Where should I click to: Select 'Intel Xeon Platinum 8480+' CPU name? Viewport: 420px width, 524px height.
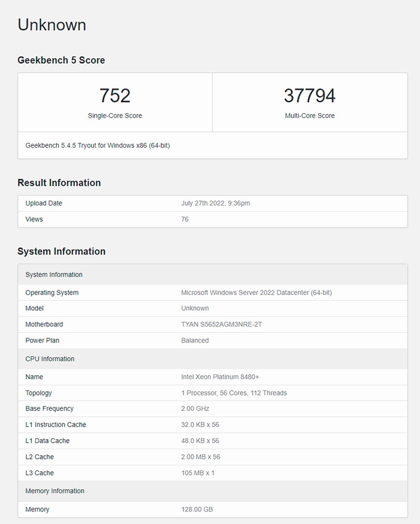pos(220,377)
